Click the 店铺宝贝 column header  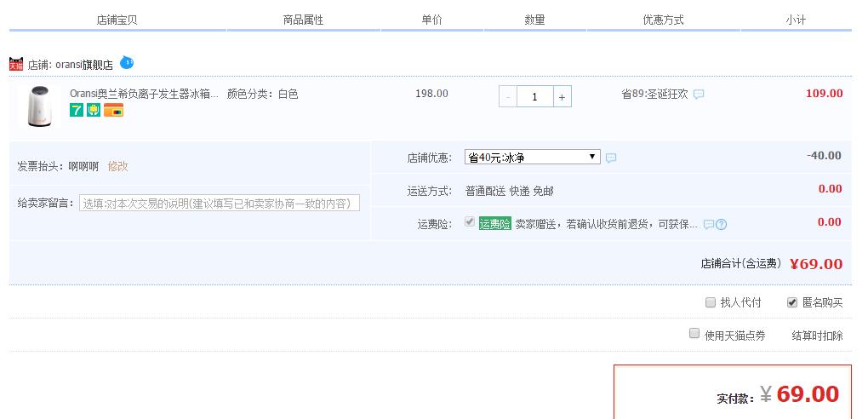117,20
